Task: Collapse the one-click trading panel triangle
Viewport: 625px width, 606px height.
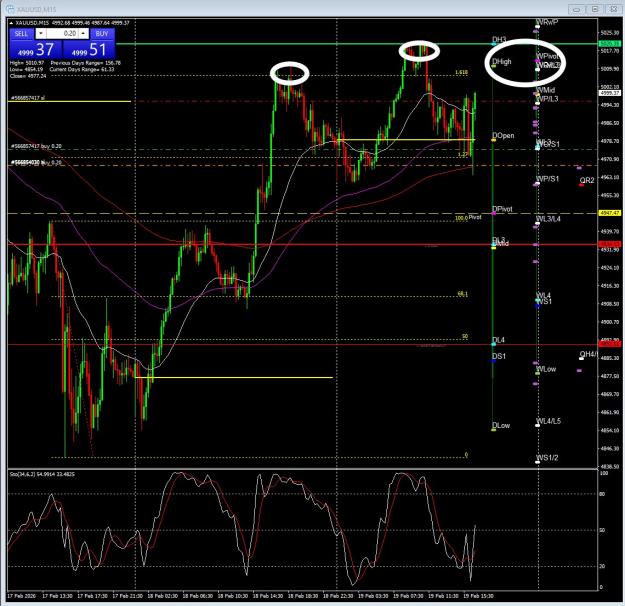Action: pyautogui.click(x=11, y=23)
